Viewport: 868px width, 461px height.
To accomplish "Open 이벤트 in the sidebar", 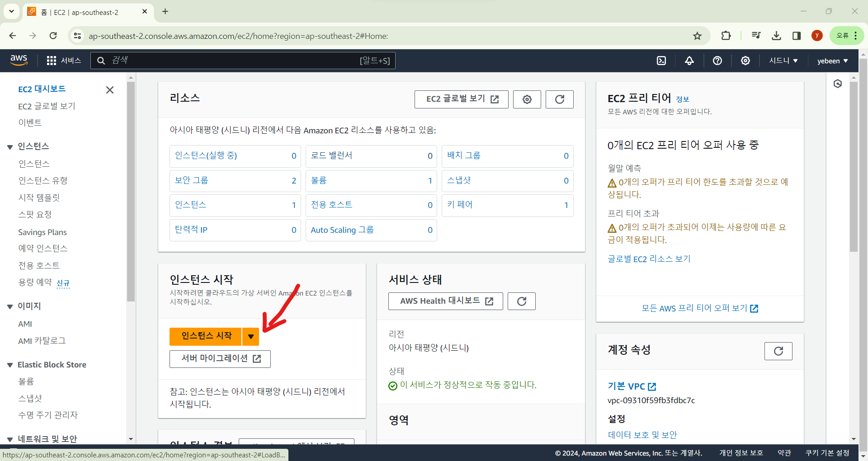I will tap(30, 122).
